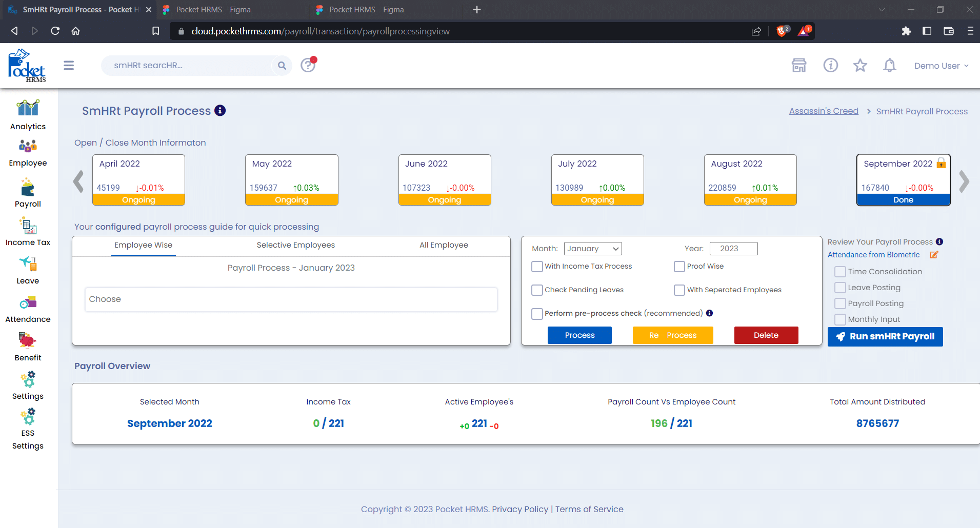
Task: Click the header info circle icon
Action: point(831,66)
